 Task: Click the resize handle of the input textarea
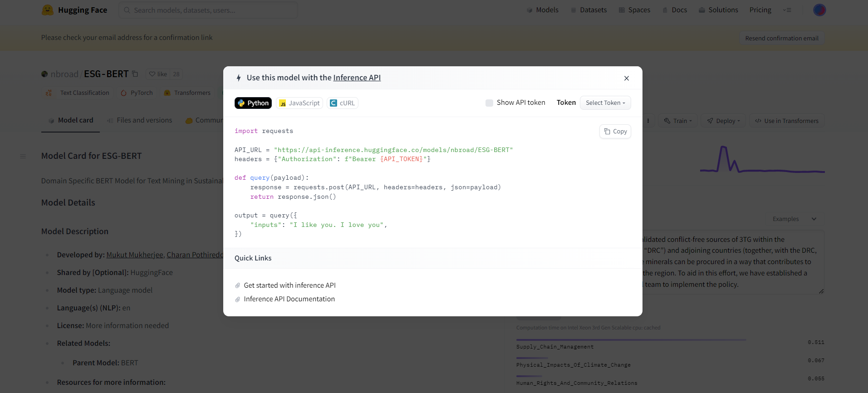click(821, 291)
